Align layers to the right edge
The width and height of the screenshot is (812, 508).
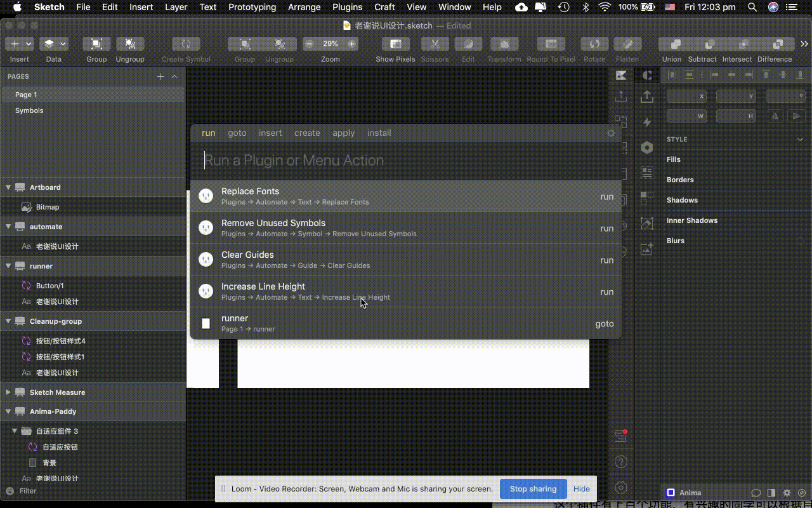749,75
